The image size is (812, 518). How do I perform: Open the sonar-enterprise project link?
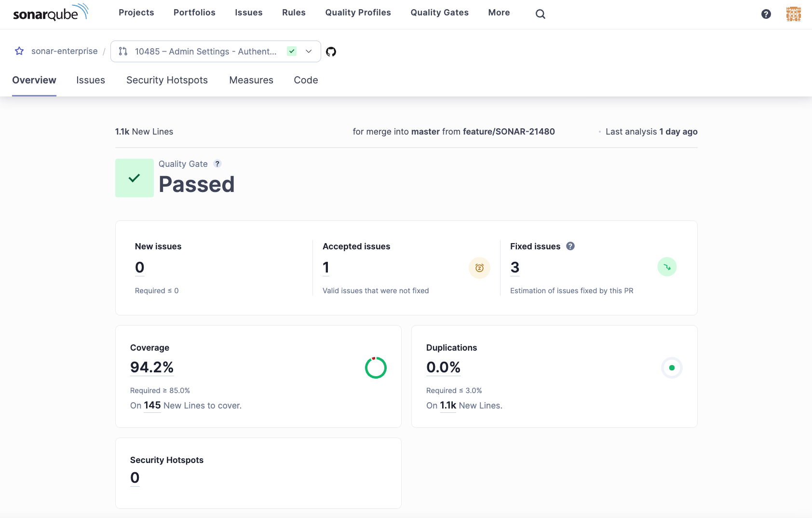64,51
